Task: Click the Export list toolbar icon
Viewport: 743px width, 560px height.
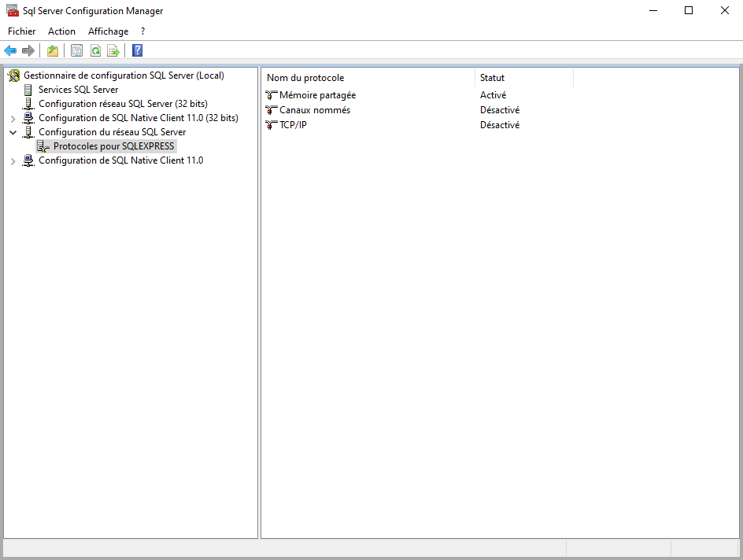Action: 113,51
